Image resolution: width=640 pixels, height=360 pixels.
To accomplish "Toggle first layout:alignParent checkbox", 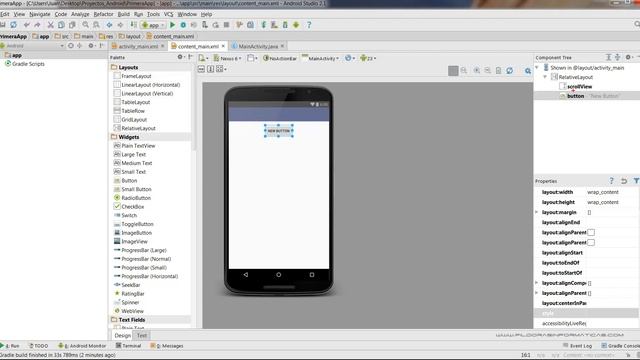I will 591,232.
